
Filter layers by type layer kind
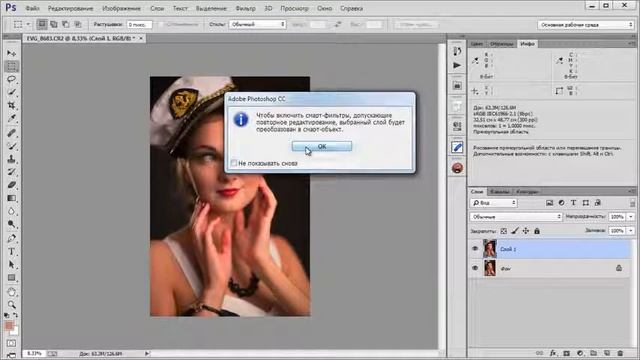point(573,203)
